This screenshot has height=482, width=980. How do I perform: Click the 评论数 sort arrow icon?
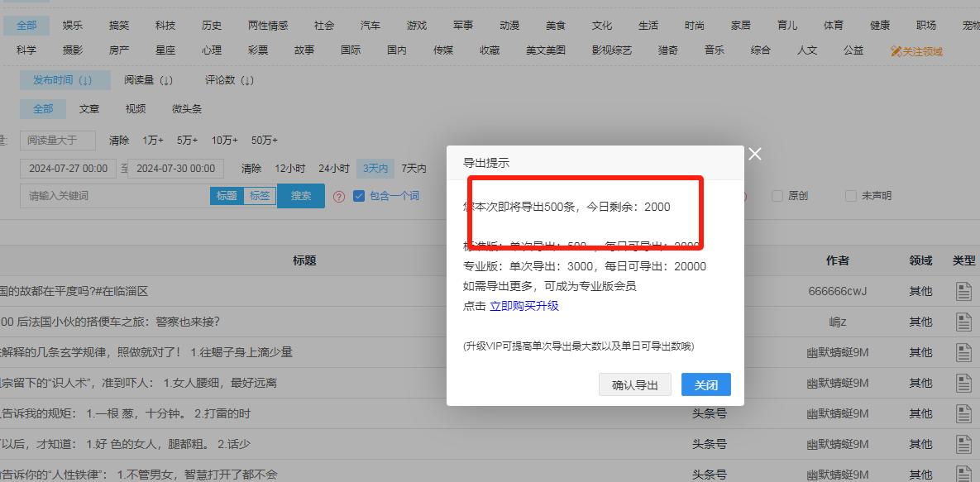[x=246, y=79]
